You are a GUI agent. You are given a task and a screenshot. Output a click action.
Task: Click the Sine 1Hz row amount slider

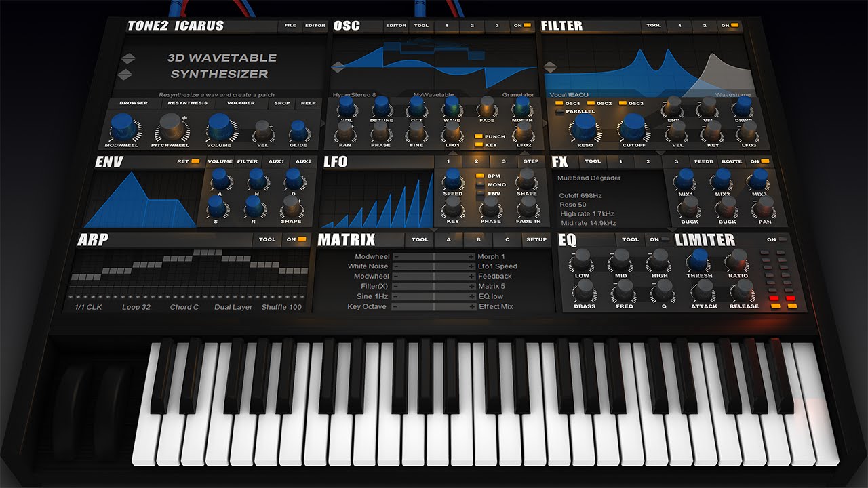tap(433, 296)
